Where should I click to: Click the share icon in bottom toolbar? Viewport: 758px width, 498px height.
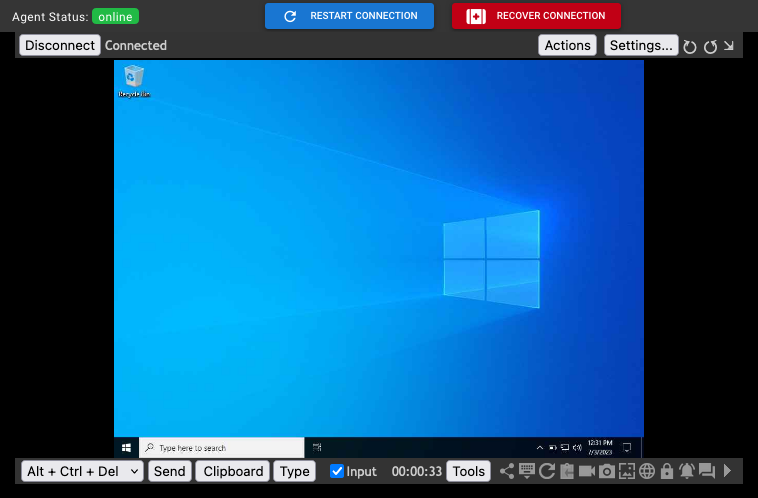(x=507, y=471)
